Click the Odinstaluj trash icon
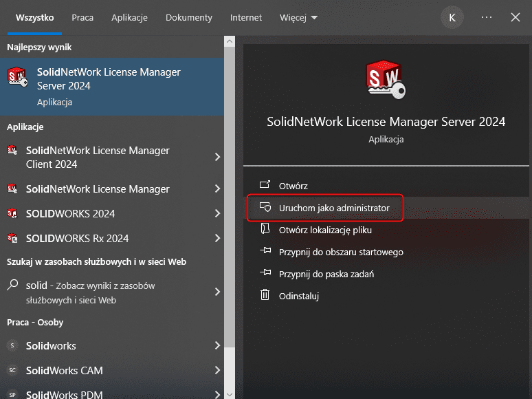Screen dimensions: 532x399 [x=265, y=294]
